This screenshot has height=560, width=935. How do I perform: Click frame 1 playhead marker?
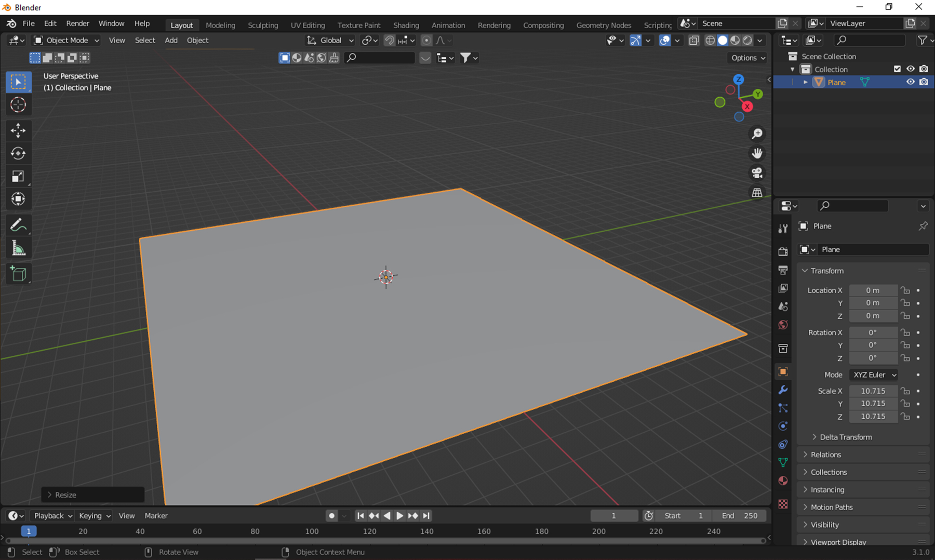tap(29, 531)
